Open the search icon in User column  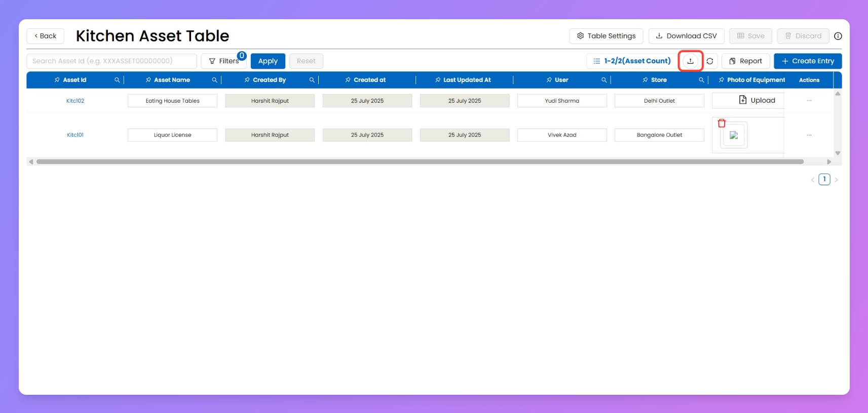(604, 80)
